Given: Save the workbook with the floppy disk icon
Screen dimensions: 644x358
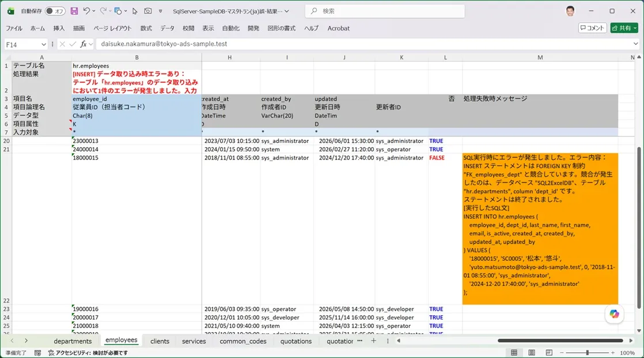Looking at the screenshot, I should (x=74, y=11).
